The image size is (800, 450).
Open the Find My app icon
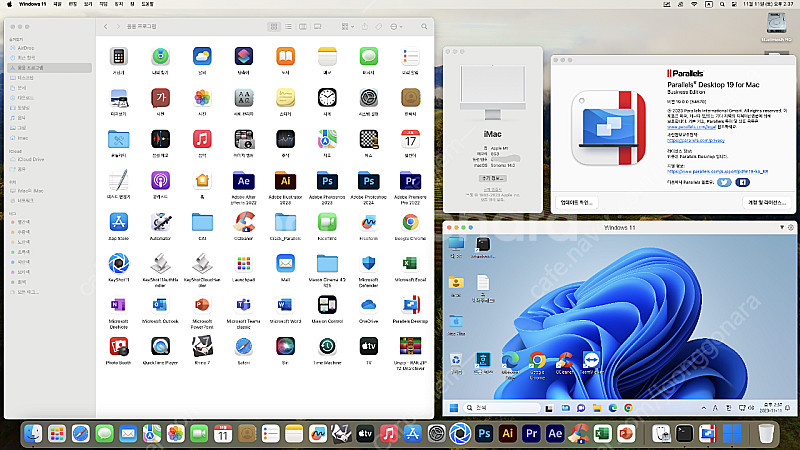click(160, 57)
